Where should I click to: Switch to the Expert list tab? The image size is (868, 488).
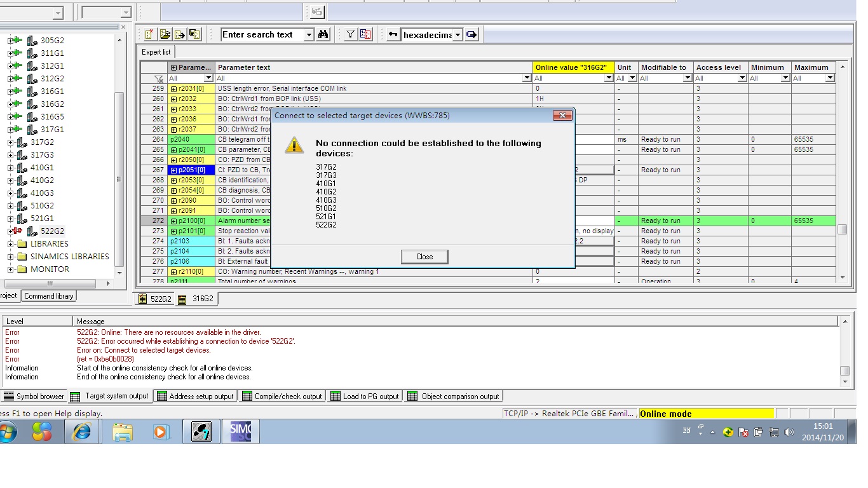coord(156,52)
